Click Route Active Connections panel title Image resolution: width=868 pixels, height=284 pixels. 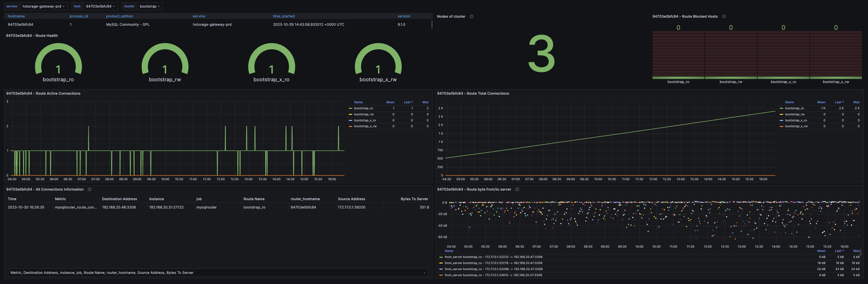43,93
